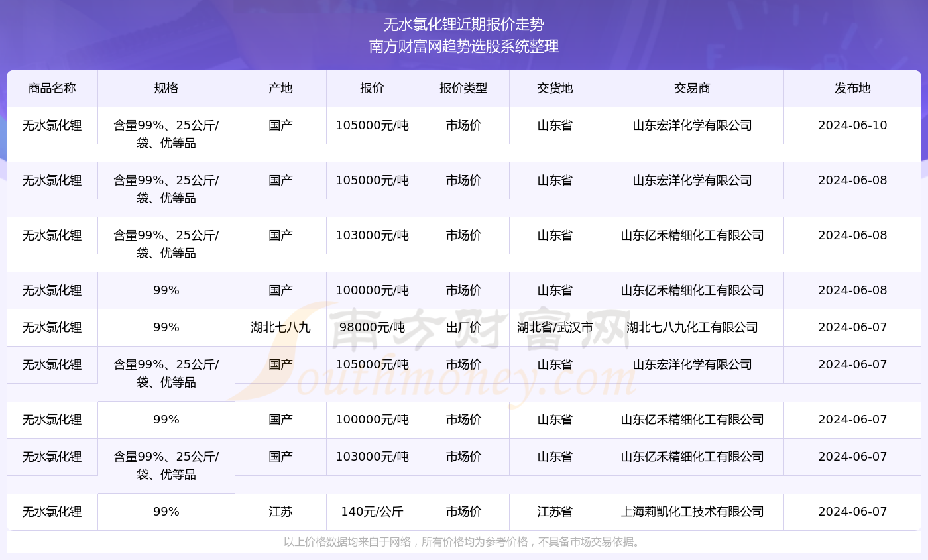The height and width of the screenshot is (560, 928).
Task: Click 99% in the 98000元/吨 row
Action: tap(166, 327)
